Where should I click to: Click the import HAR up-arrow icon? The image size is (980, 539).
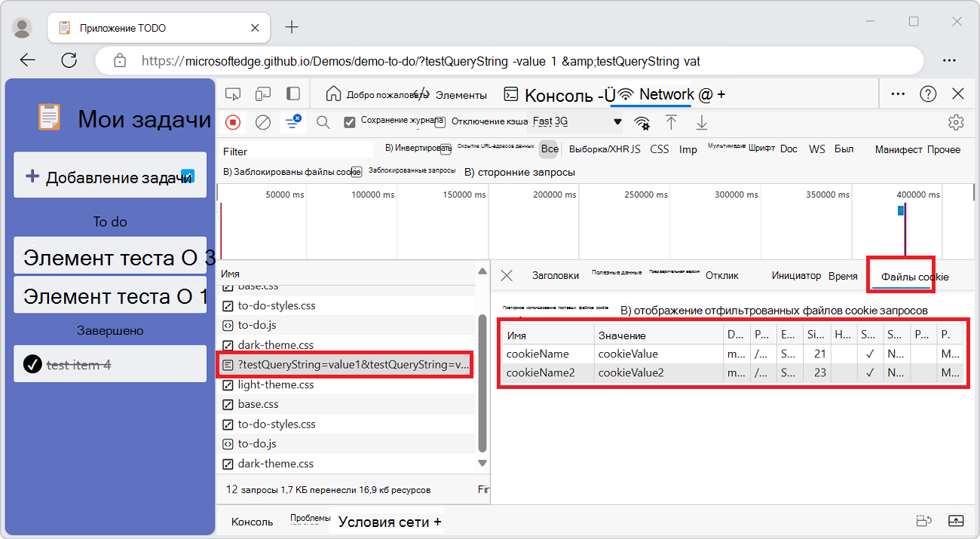tap(671, 122)
